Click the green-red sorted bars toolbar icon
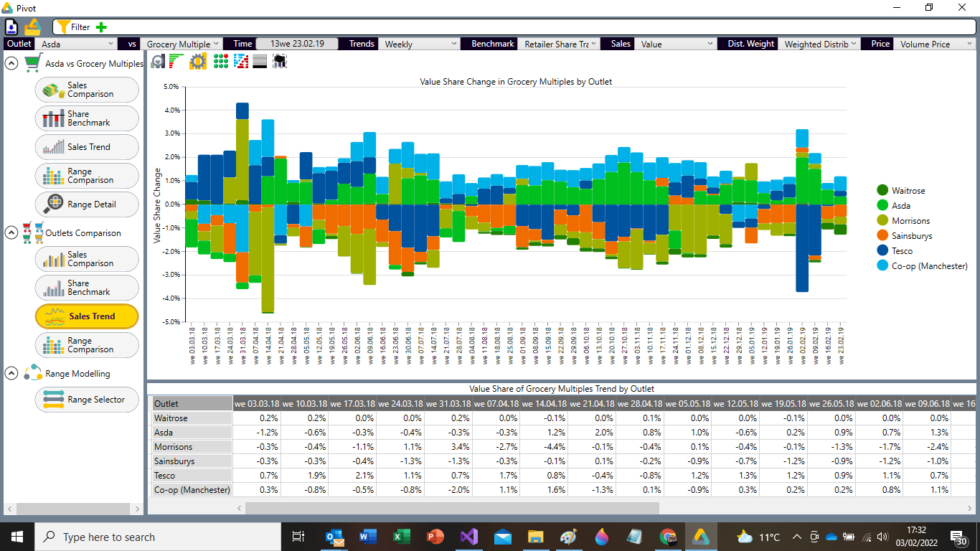980x551 pixels. click(x=176, y=62)
